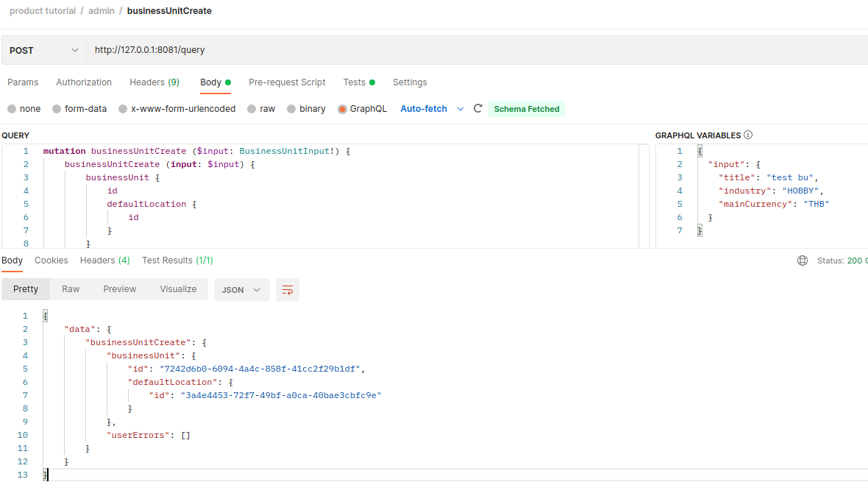The width and height of the screenshot is (868, 496).
Task: Select the binary body type
Action: point(291,109)
